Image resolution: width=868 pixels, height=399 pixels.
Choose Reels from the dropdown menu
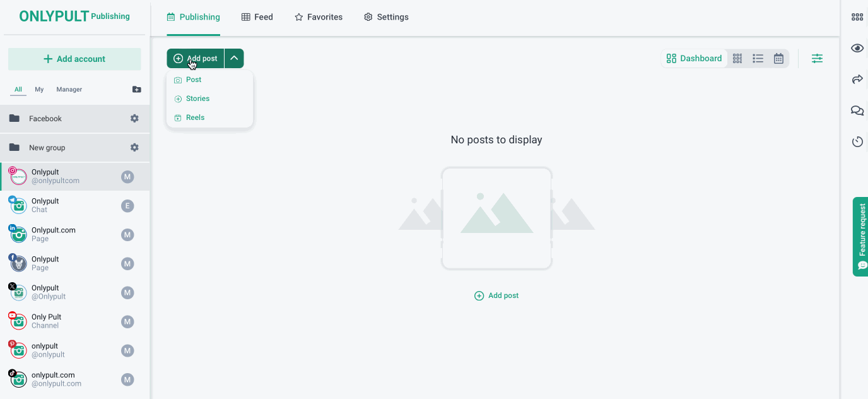195,117
